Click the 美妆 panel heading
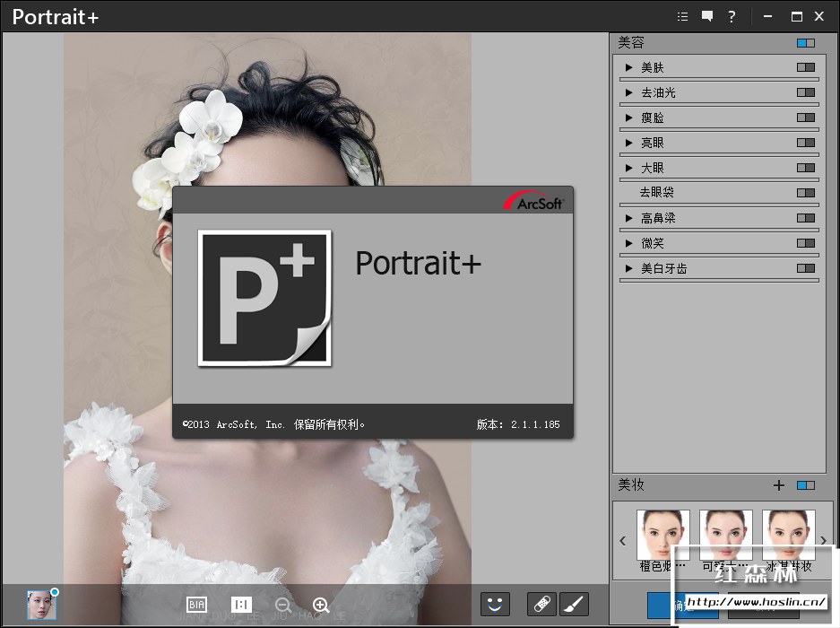Viewport: 840px width, 628px height. point(631,485)
